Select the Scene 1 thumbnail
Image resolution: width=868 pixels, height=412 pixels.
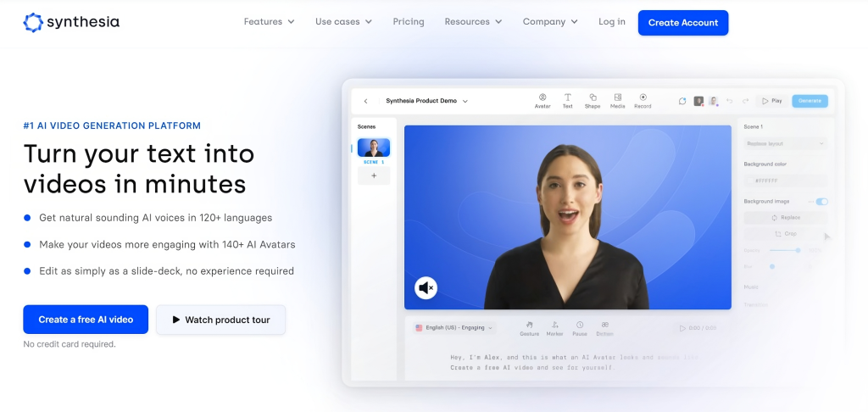(x=373, y=148)
